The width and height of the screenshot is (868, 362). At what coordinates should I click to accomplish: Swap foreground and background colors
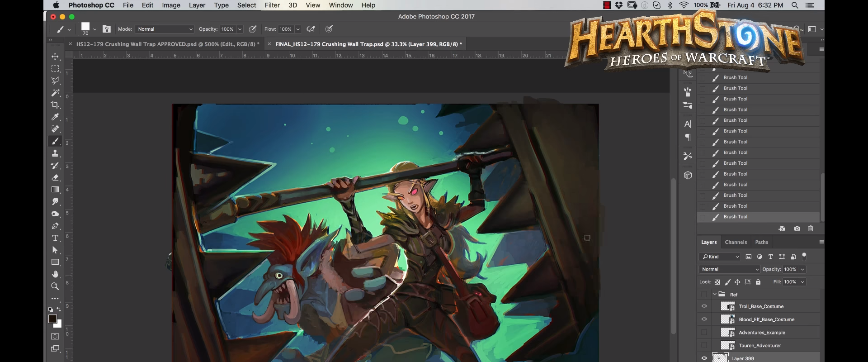(59, 310)
